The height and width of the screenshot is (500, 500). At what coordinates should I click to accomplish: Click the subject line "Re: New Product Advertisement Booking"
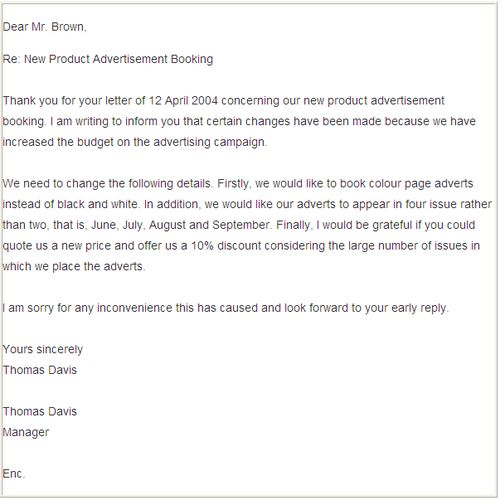pyautogui.click(x=108, y=59)
